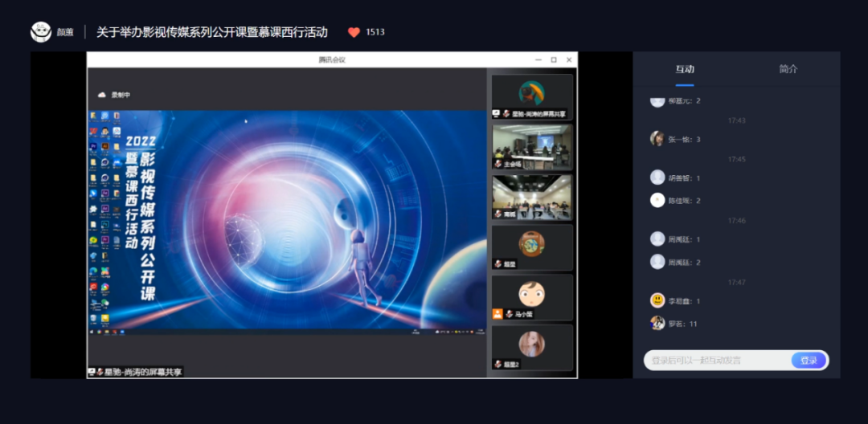
Task: Click the Windows Start button in shared screen
Action: tap(92, 331)
